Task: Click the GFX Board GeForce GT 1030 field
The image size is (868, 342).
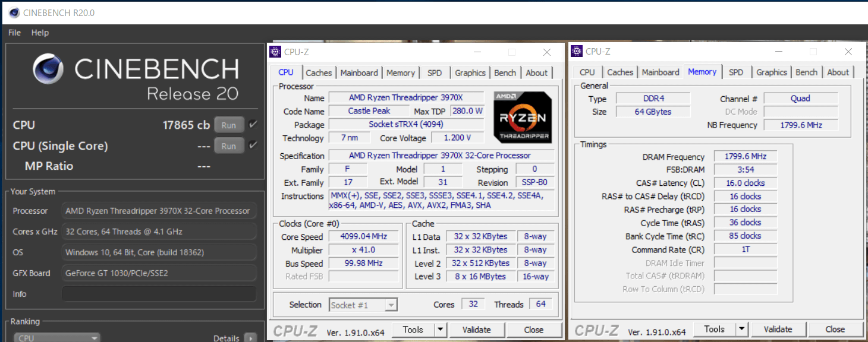Action: pyautogui.click(x=159, y=273)
